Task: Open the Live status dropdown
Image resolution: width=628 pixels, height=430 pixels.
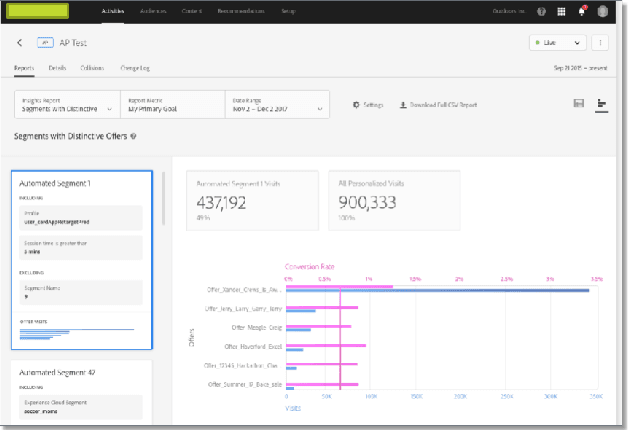Action: click(x=558, y=43)
